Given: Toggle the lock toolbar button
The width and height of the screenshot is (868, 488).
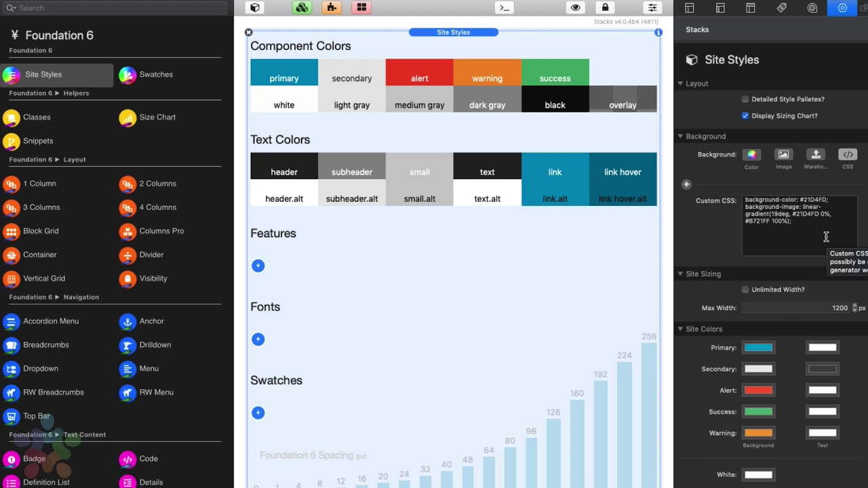Looking at the screenshot, I should [606, 7].
